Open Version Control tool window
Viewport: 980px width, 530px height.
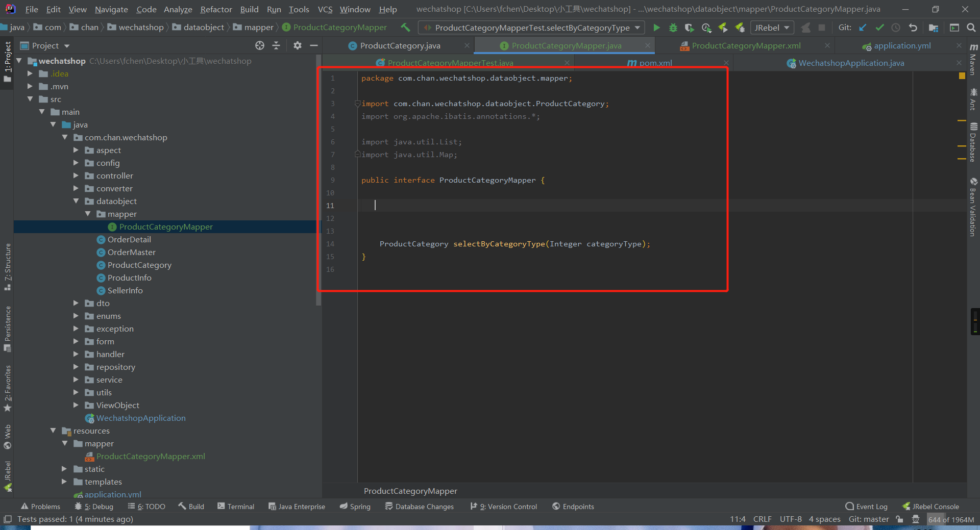504,507
